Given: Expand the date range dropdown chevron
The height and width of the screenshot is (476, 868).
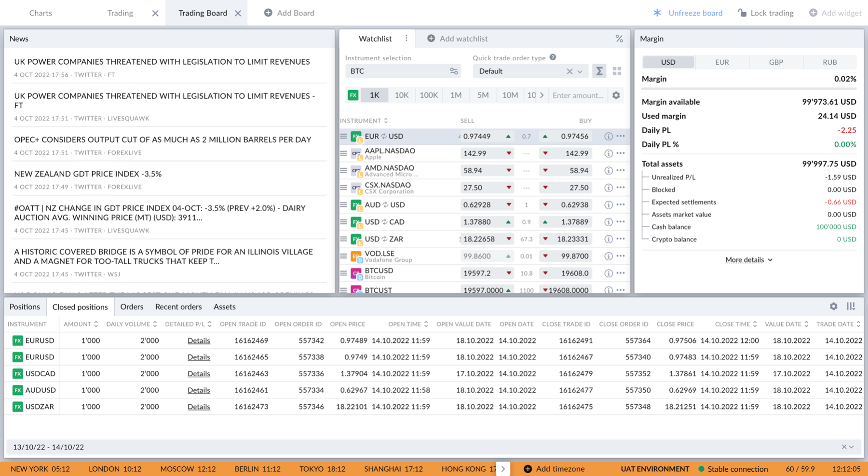Looking at the screenshot, I should point(852,447).
